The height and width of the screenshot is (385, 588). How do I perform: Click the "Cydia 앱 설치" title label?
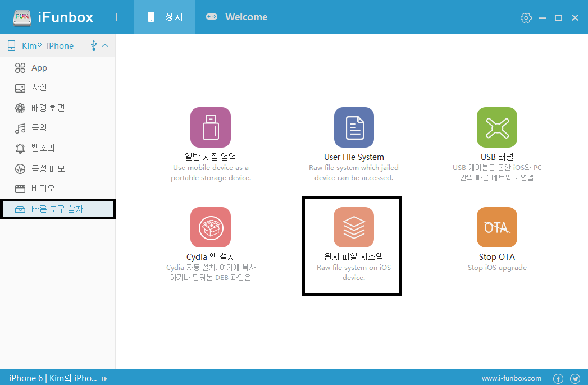[211, 257]
